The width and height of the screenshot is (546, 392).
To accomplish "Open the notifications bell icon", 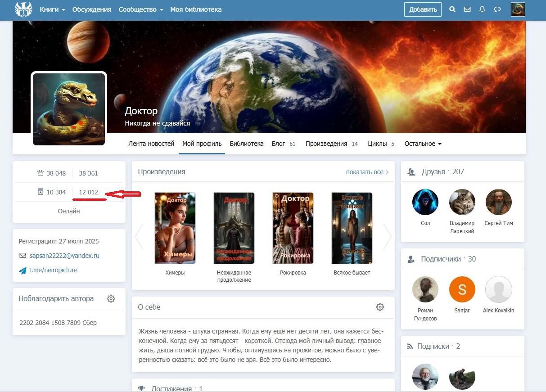I will pyautogui.click(x=482, y=9).
